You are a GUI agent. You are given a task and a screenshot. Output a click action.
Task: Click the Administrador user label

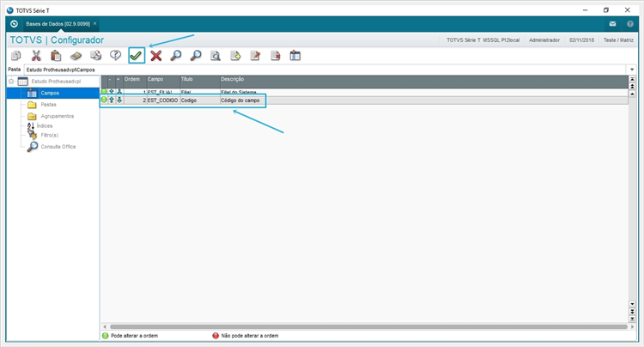pyautogui.click(x=544, y=40)
